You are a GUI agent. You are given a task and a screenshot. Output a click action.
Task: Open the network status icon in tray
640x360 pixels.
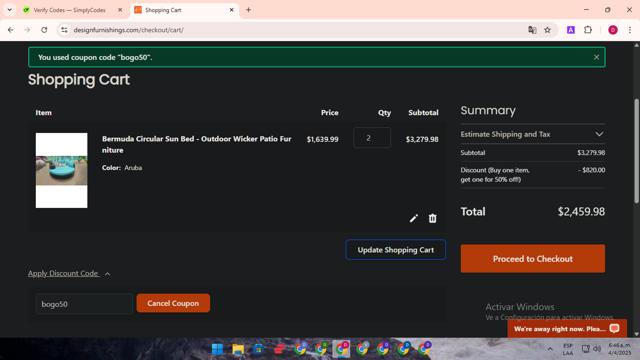585,349
